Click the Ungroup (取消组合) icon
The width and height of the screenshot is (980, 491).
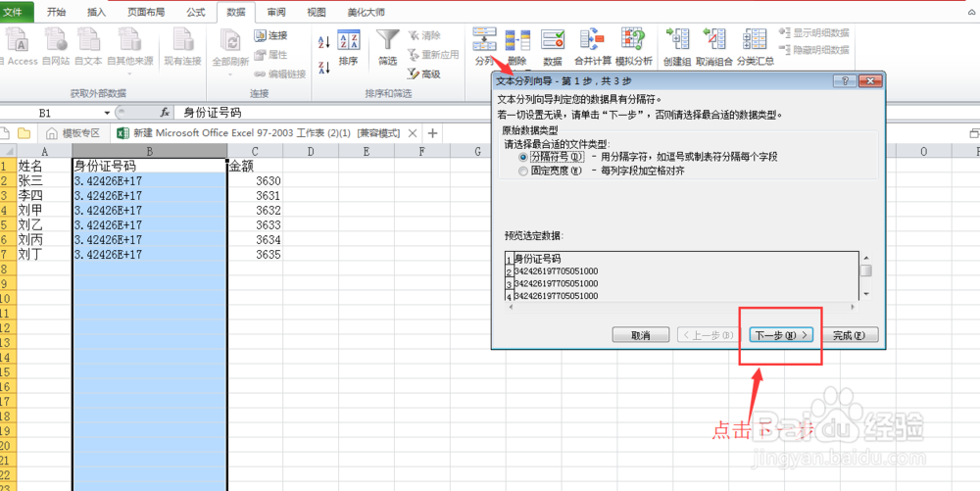tap(714, 47)
